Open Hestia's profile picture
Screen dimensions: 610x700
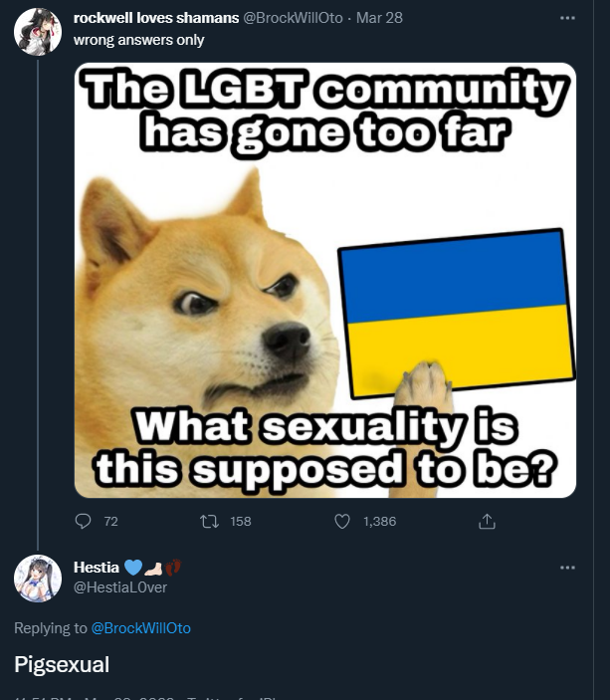38,579
